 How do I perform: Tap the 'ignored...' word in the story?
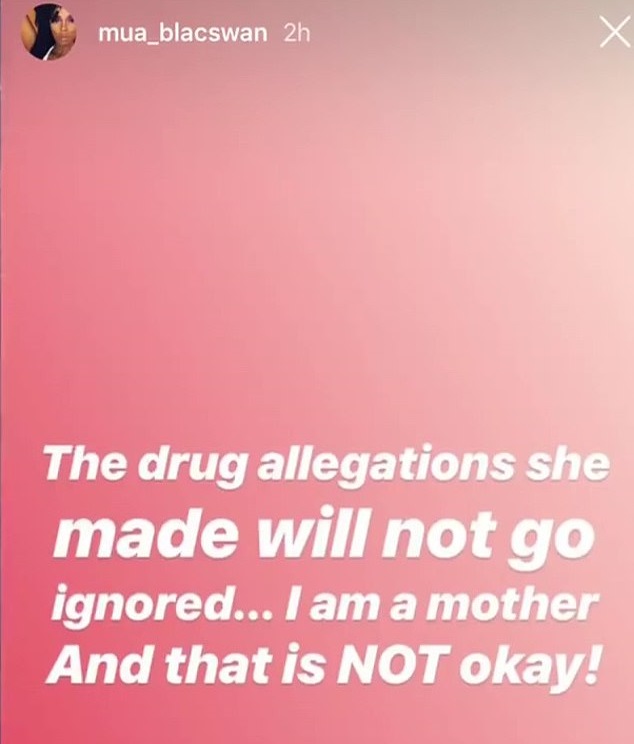coord(161,607)
